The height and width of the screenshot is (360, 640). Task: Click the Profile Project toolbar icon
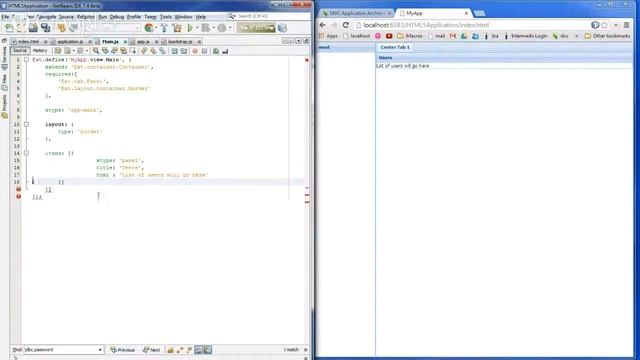tap(222, 28)
